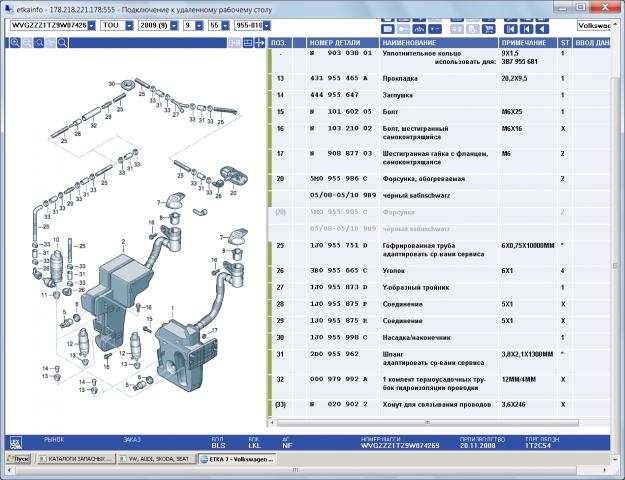Click the toolbar icon left of greyed document icons
Viewport: 625px width, 480px height.
[x=419, y=29]
